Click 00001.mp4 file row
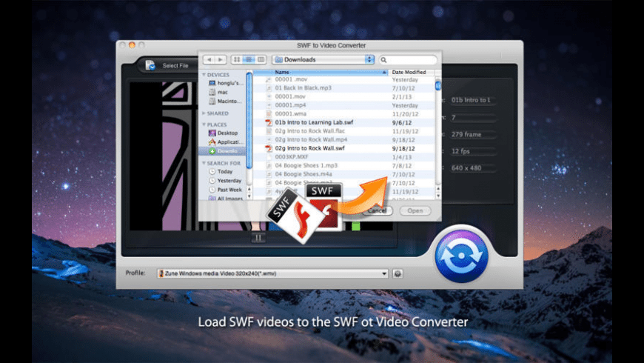Image resolution: width=644 pixels, height=363 pixels. pyautogui.click(x=343, y=105)
